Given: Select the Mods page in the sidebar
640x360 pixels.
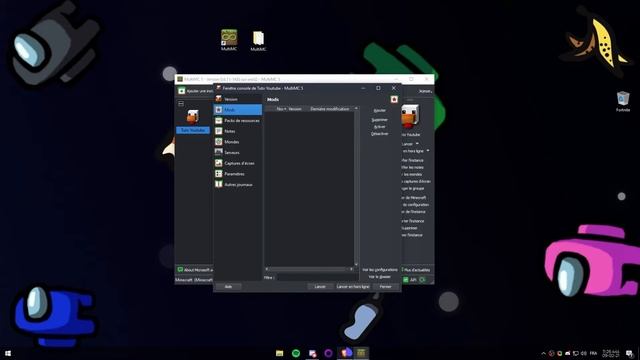Looking at the screenshot, I should [x=238, y=110].
